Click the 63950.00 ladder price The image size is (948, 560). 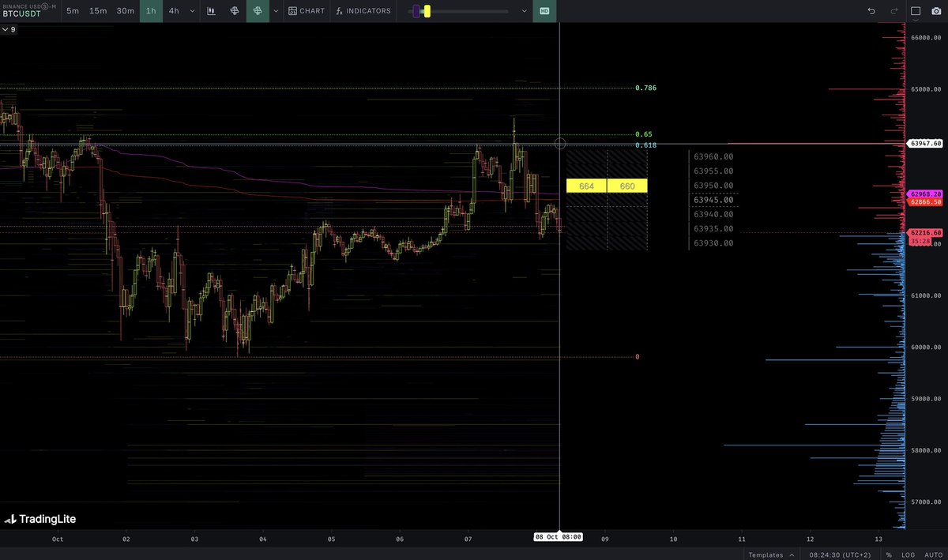click(x=713, y=186)
